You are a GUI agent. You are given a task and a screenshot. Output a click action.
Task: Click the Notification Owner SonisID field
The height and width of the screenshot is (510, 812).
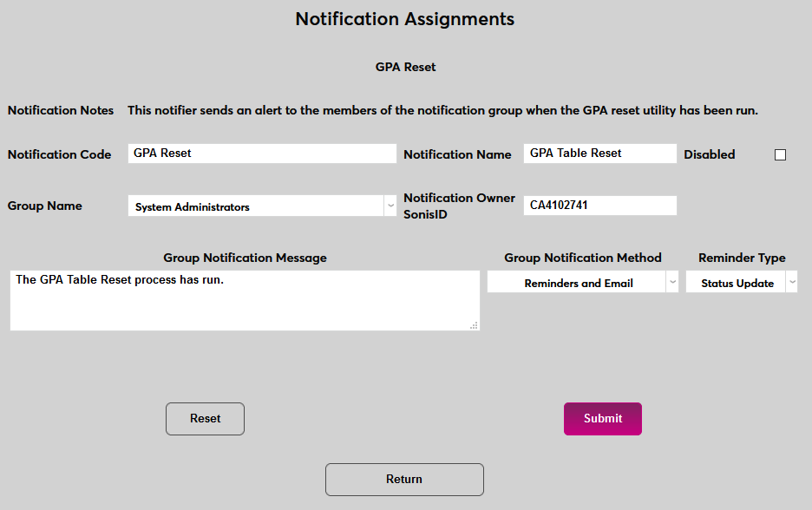click(x=599, y=206)
